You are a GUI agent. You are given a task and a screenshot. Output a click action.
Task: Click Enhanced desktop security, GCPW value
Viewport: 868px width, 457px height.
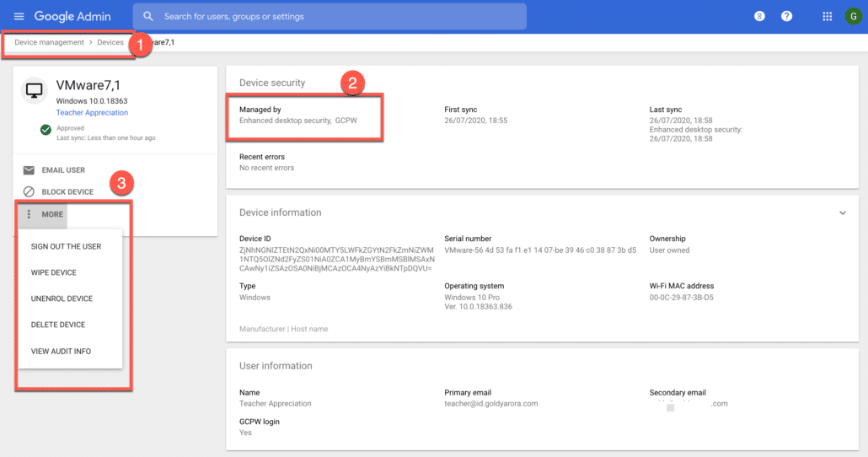coord(297,121)
